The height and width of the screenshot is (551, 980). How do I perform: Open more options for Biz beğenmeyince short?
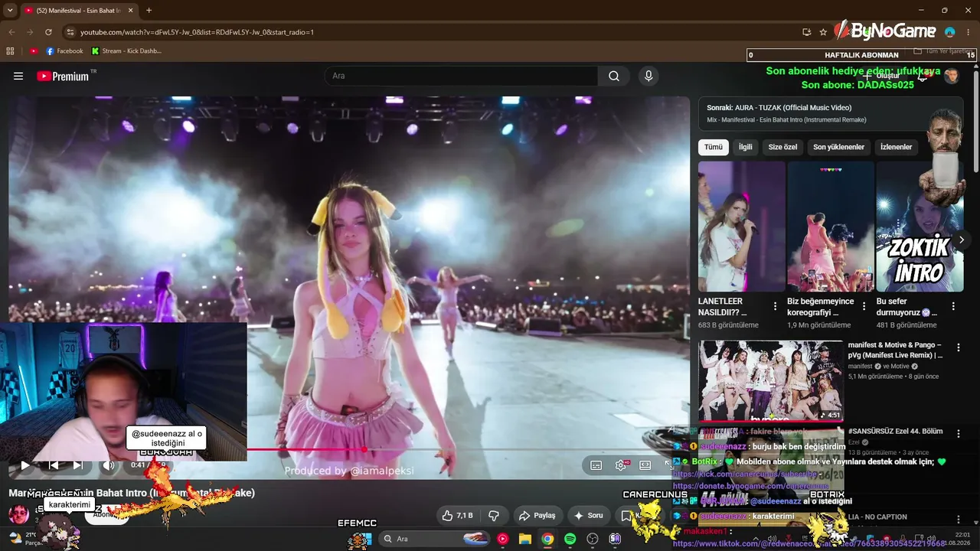pos(864,306)
